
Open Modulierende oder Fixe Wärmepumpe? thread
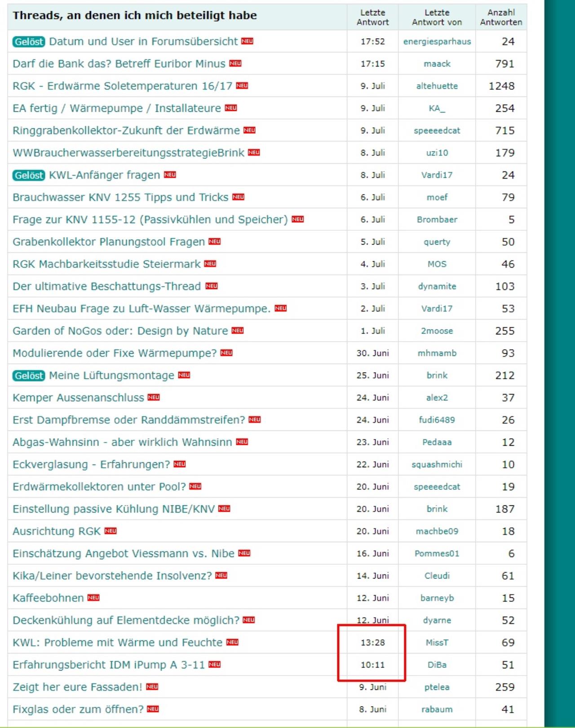[x=115, y=353]
